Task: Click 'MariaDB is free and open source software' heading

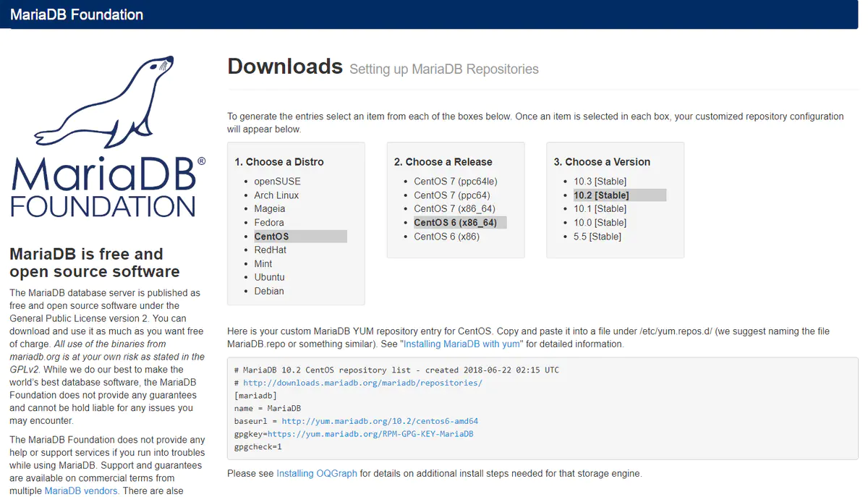Action: pos(95,263)
